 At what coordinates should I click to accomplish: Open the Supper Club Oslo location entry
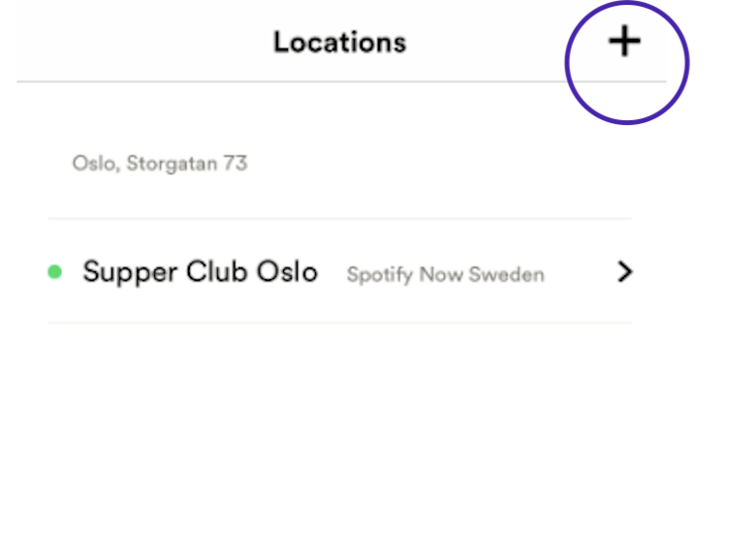pyautogui.click(x=201, y=272)
